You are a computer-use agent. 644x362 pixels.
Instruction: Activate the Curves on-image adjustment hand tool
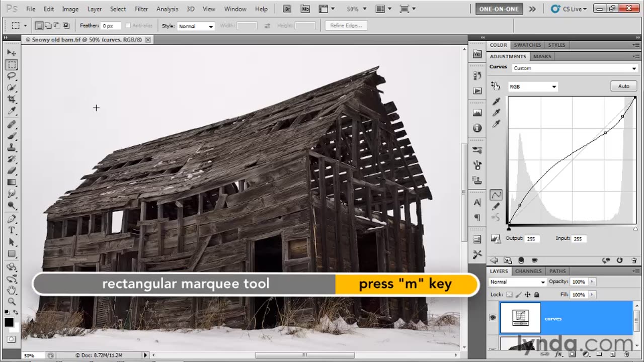(x=496, y=86)
